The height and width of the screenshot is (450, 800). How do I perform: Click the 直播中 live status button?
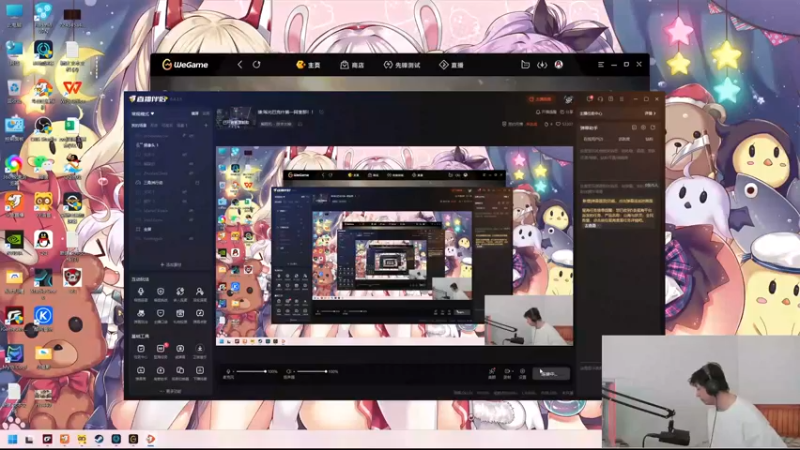(x=551, y=374)
